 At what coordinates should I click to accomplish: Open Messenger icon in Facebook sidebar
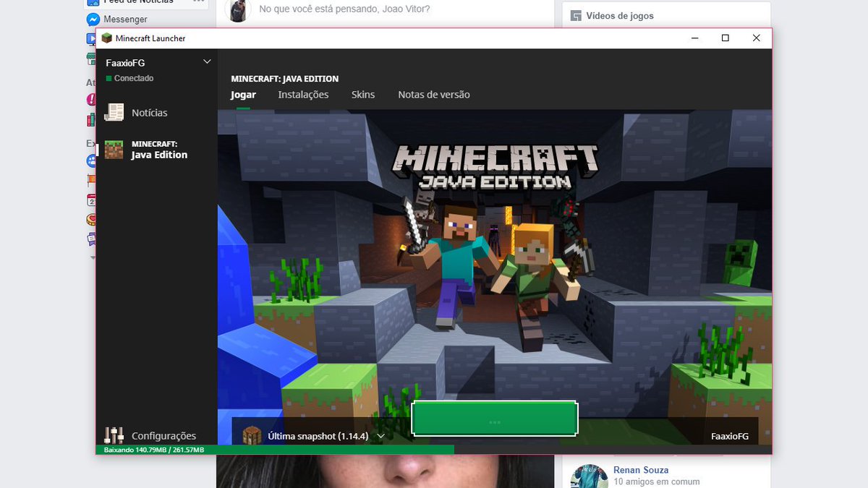tap(93, 20)
